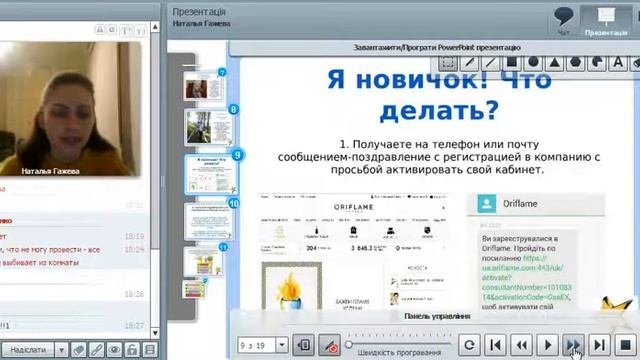Select the square shape tool
Screen dimensions: 640x360
(512, 63)
